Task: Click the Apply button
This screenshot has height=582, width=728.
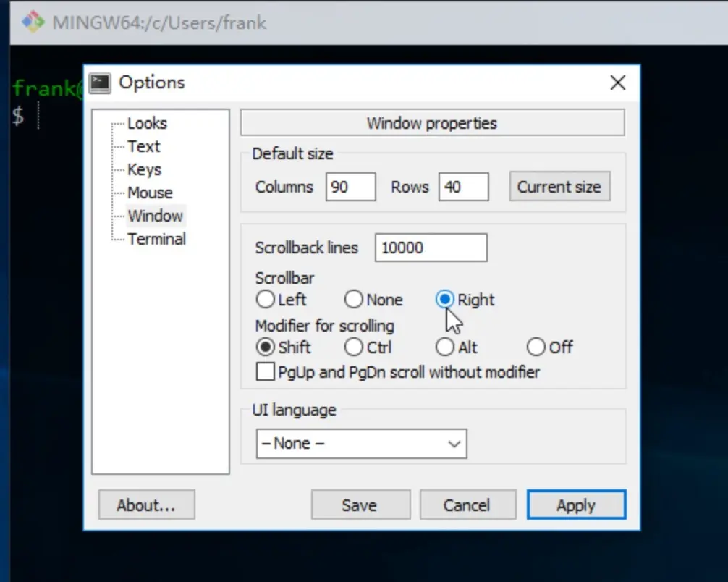Action: [575, 505]
